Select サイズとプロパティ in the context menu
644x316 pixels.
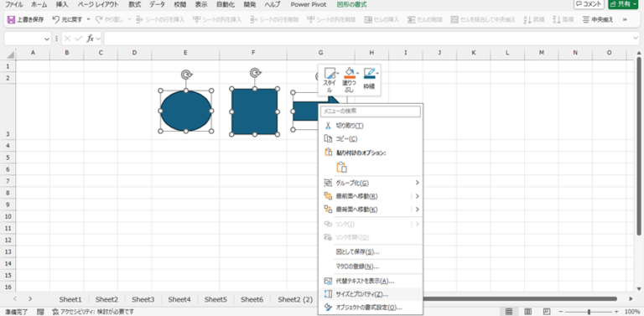(371, 294)
